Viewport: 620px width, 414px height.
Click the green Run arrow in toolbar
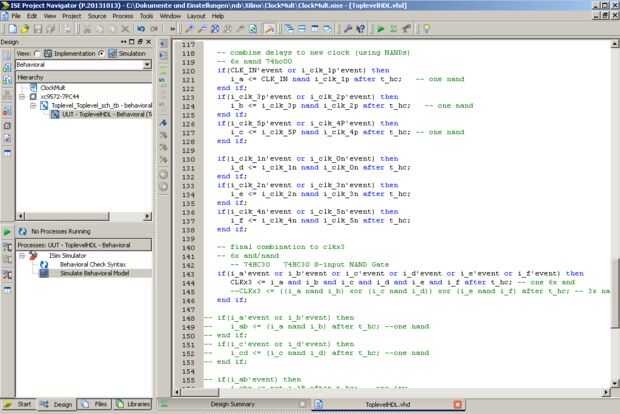(380, 29)
